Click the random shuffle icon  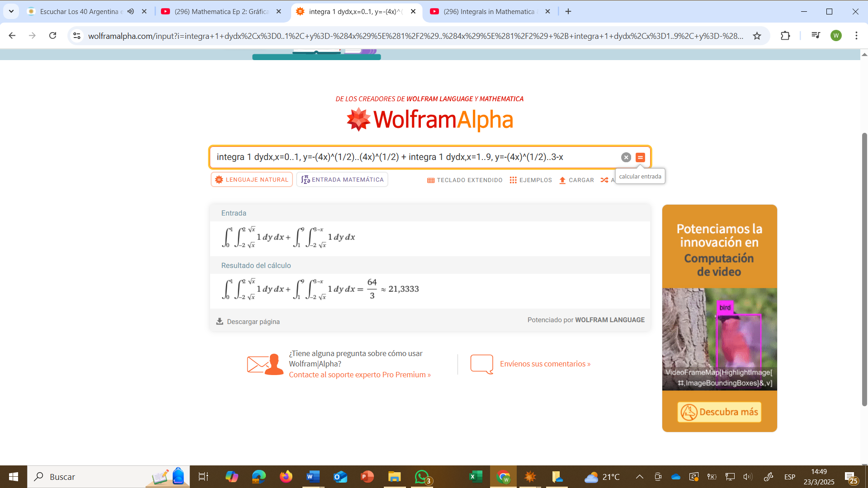click(x=604, y=180)
